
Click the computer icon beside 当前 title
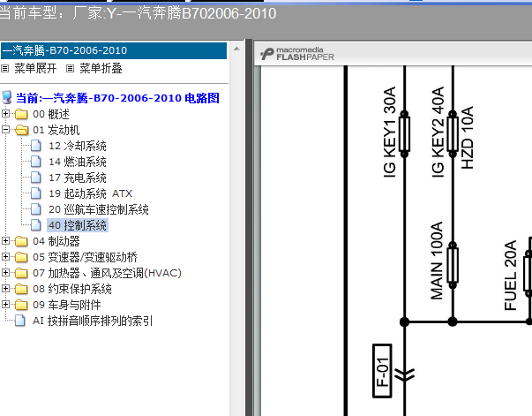click(x=7, y=97)
